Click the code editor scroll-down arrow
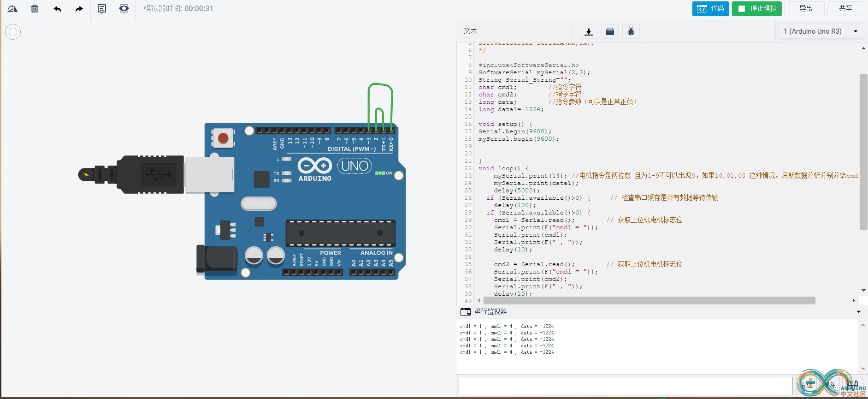The width and height of the screenshot is (868, 399). pos(863,290)
